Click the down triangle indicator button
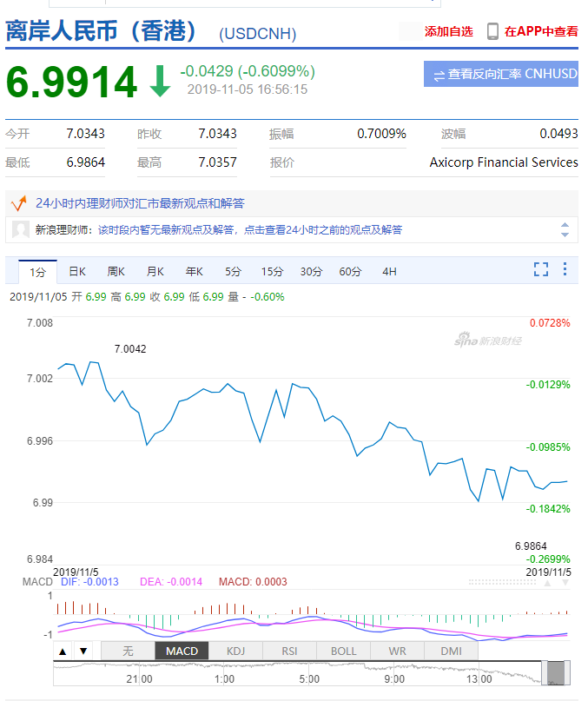This screenshot has width=588, height=701. (x=83, y=651)
